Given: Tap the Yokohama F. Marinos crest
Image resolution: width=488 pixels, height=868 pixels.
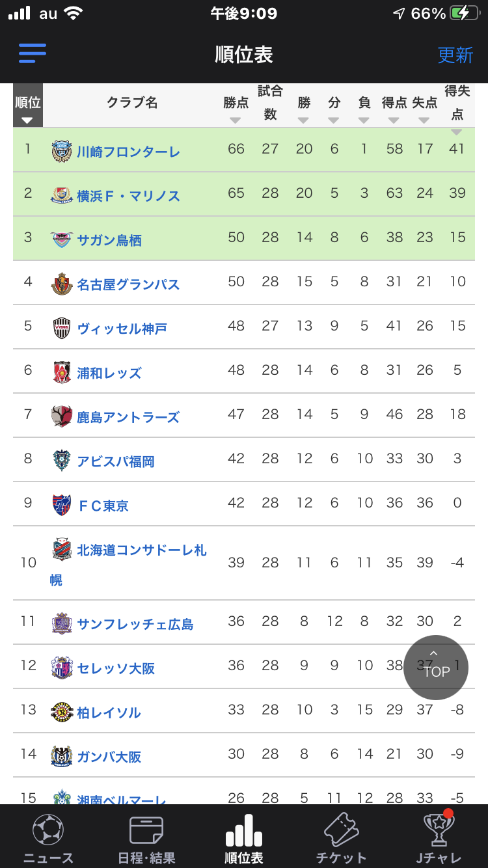Looking at the screenshot, I should pos(61,196).
